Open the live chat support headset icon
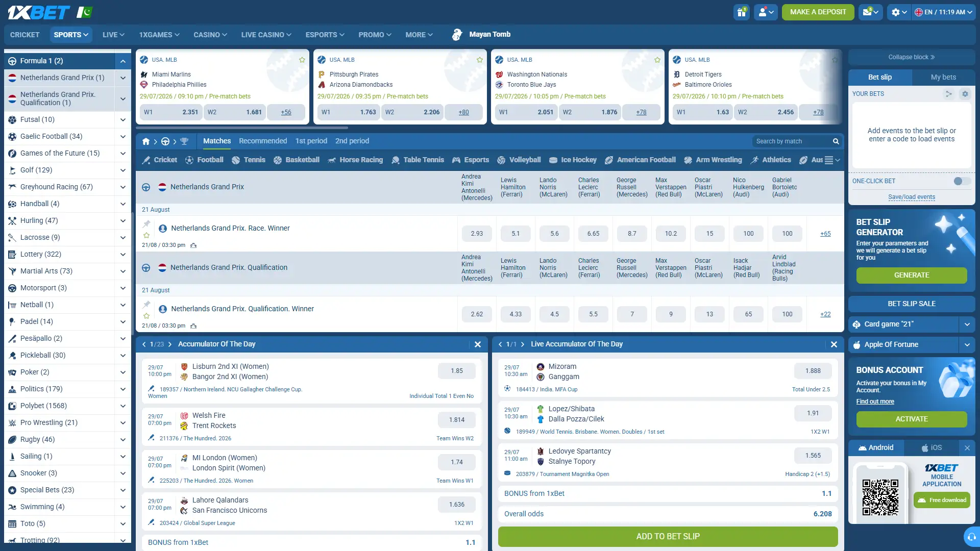This screenshot has height=551, width=980. 972,537
